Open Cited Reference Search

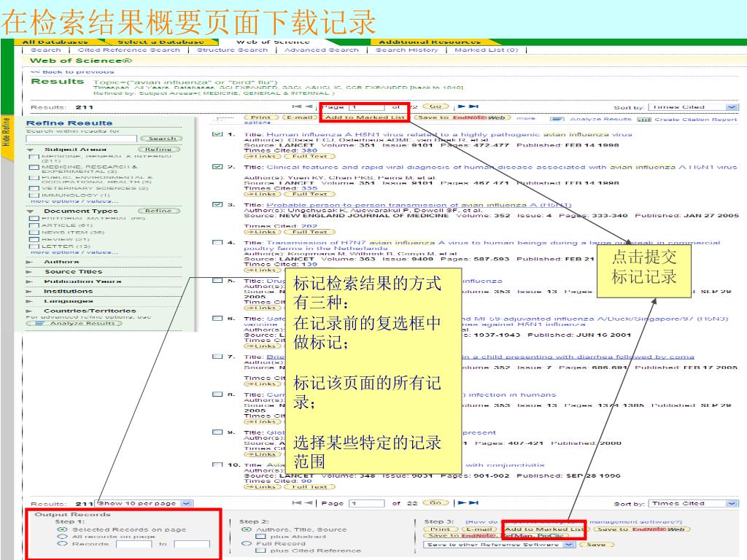click(x=129, y=50)
